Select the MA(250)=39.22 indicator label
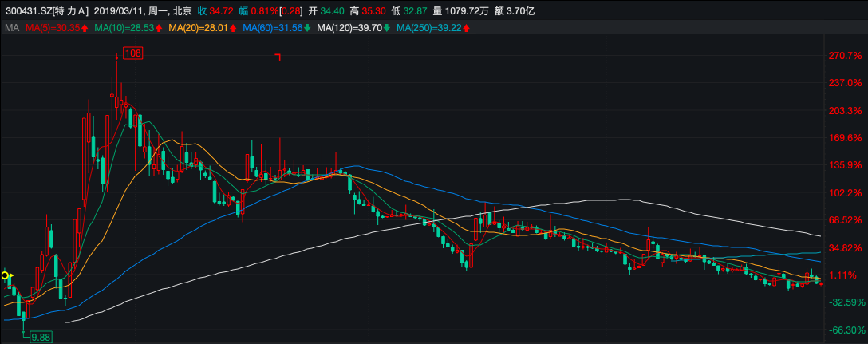 tap(429, 28)
